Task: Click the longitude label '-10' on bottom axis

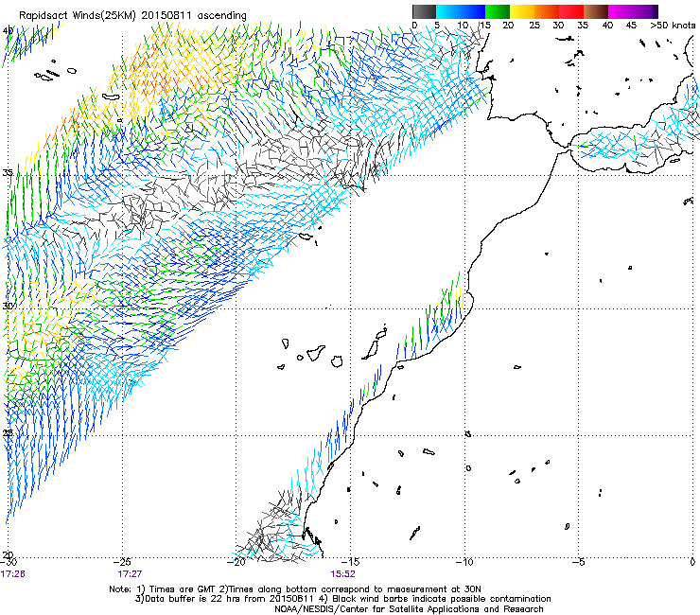Action: [464, 562]
